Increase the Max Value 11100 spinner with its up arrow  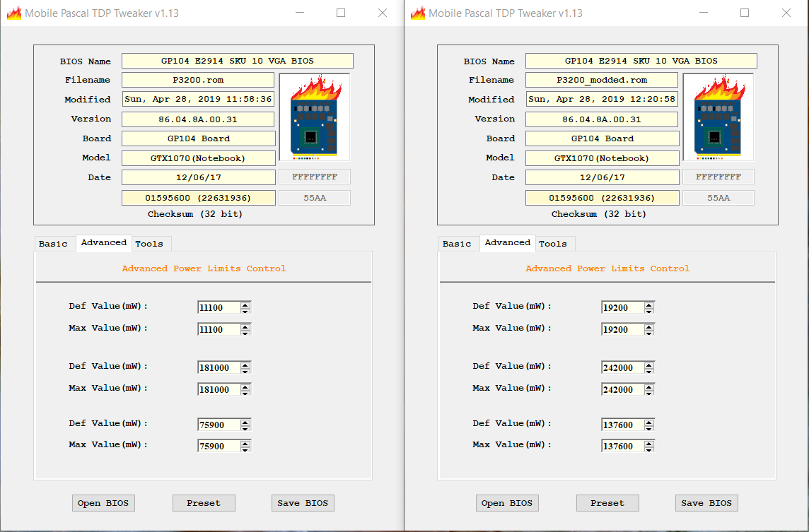pyautogui.click(x=245, y=327)
